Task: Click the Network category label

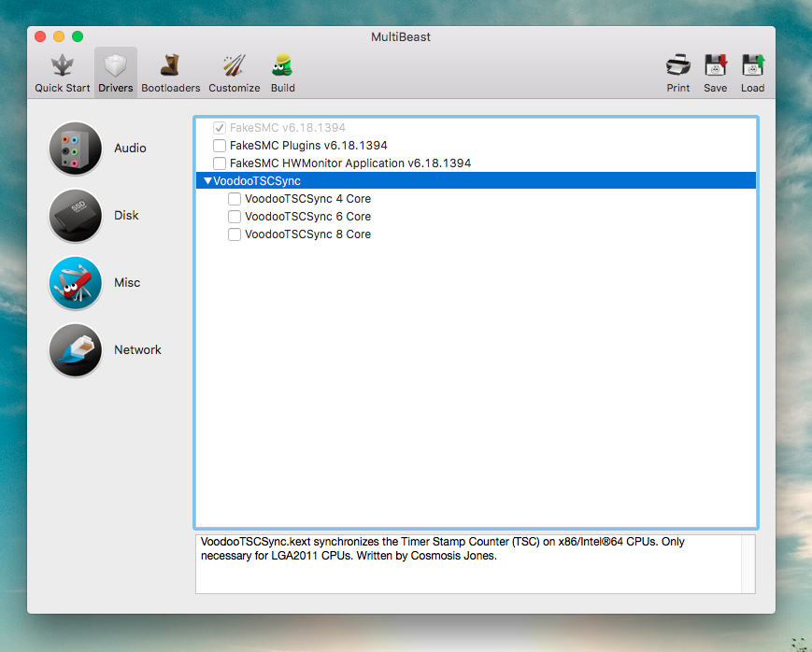Action: 137,350
